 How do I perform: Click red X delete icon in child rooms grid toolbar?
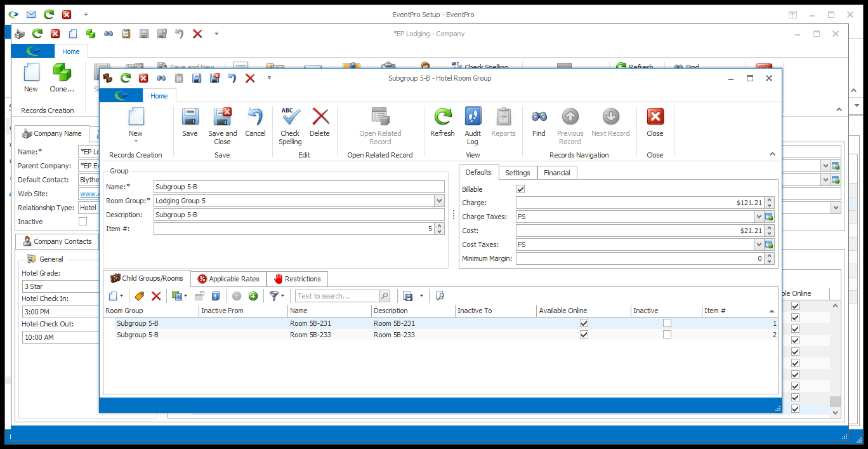(x=156, y=296)
